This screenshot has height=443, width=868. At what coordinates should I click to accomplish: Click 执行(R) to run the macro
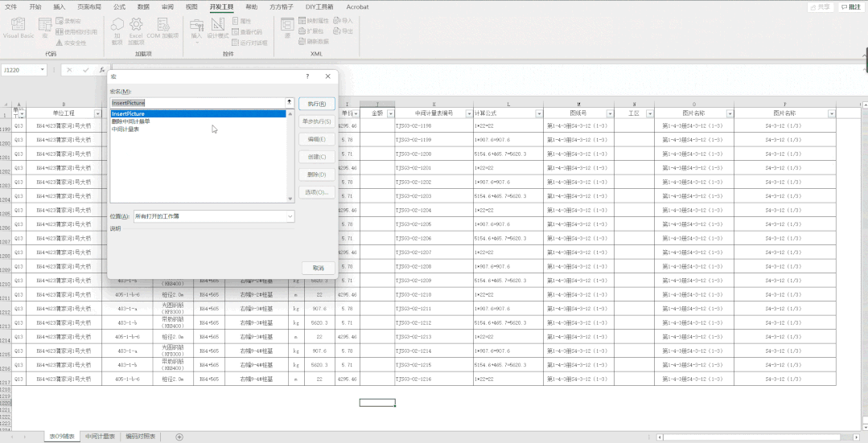click(317, 104)
